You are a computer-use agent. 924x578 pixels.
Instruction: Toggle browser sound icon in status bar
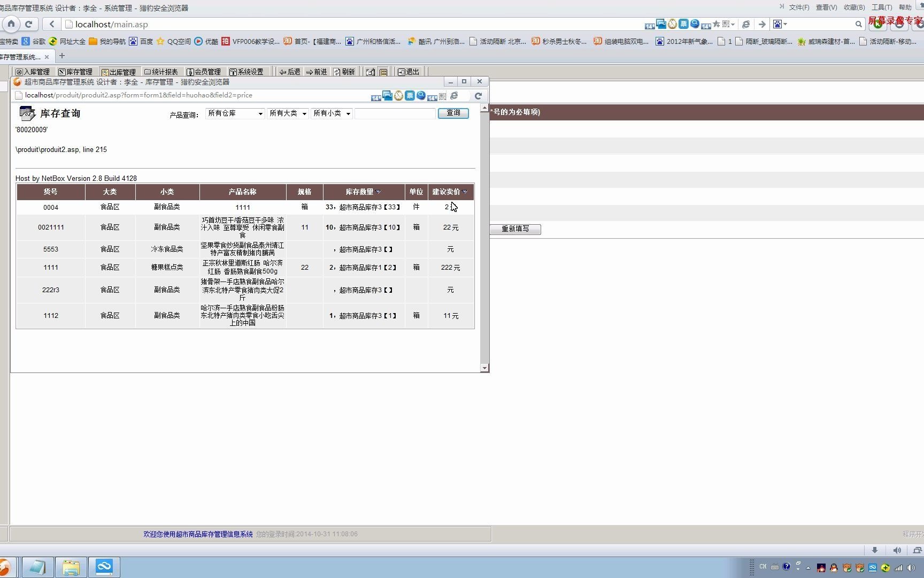coord(897,550)
